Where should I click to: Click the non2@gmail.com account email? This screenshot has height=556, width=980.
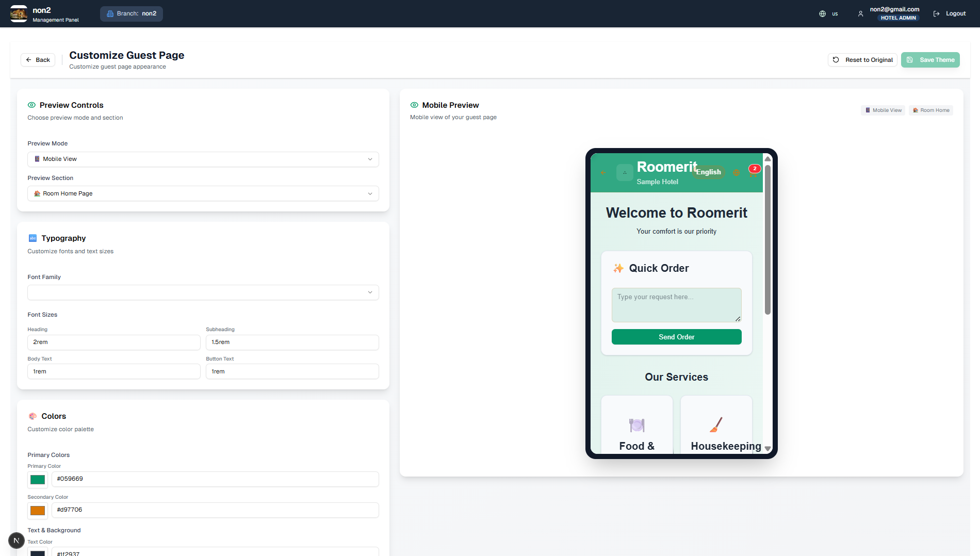tap(894, 9)
